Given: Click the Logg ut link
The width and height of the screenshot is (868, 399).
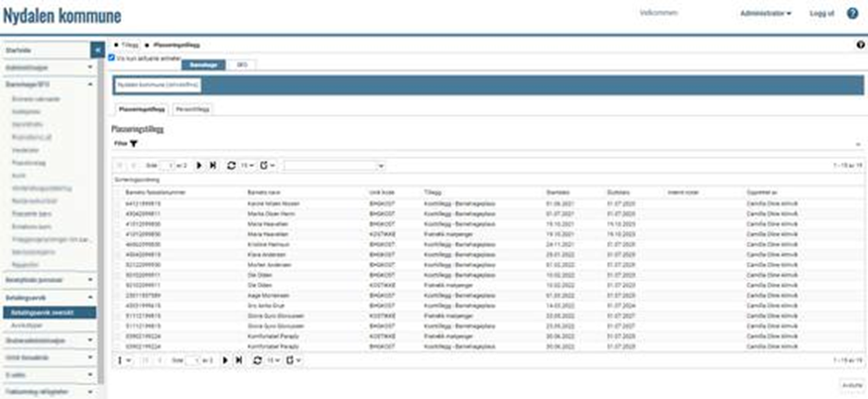Looking at the screenshot, I should [821, 14].
